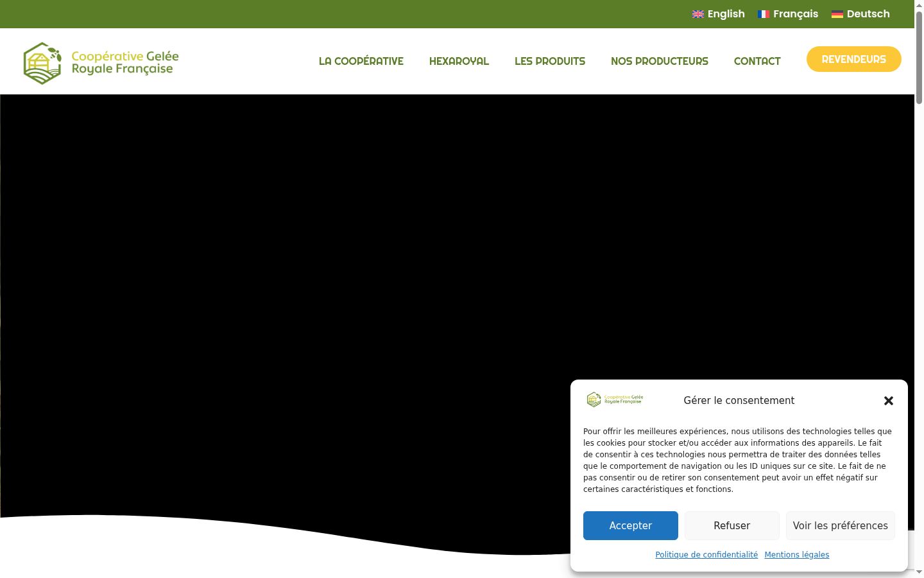
Task: Click the Gérer le consentement heading
Action: coord(739,401)
